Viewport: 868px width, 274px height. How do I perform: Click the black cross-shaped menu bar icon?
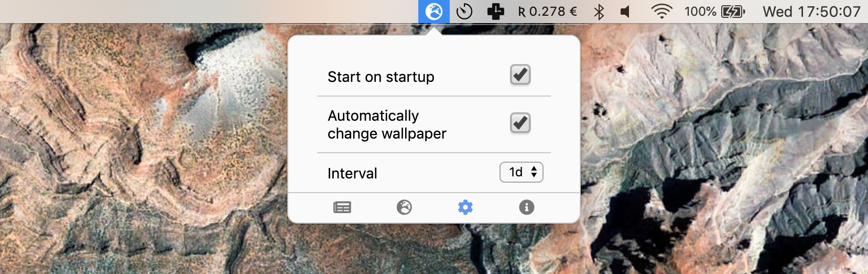[x=495, y=12]
